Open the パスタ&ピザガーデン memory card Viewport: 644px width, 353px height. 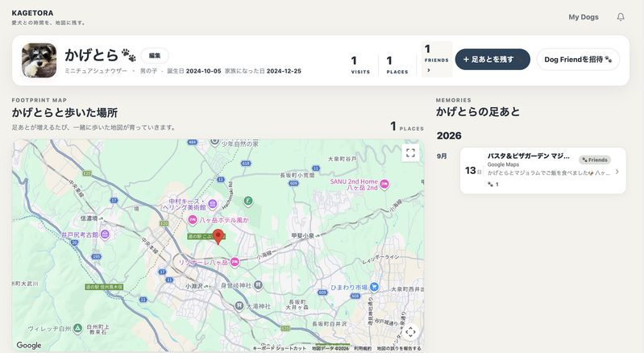tap(543, 170)
